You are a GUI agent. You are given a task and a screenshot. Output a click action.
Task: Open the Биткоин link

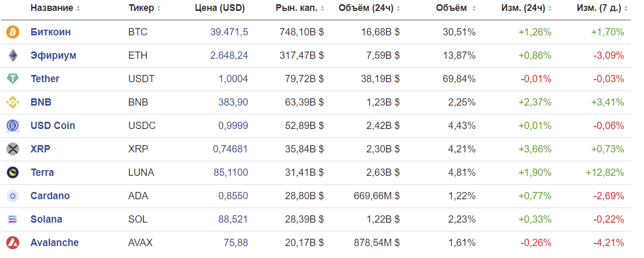(50, 32)
